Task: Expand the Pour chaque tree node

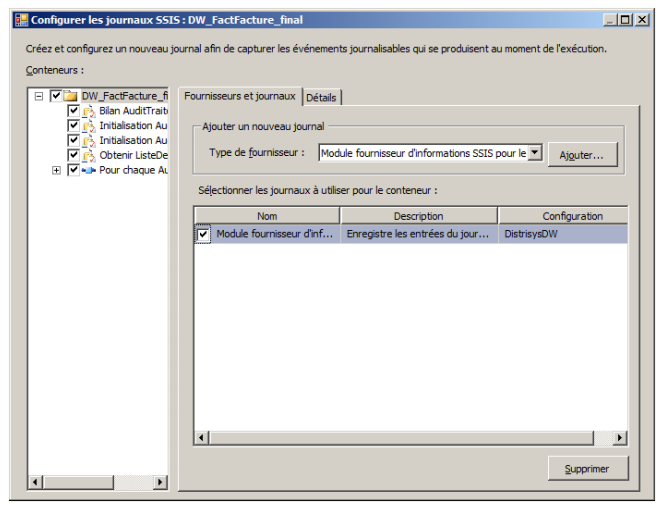Action: [56, 171]
